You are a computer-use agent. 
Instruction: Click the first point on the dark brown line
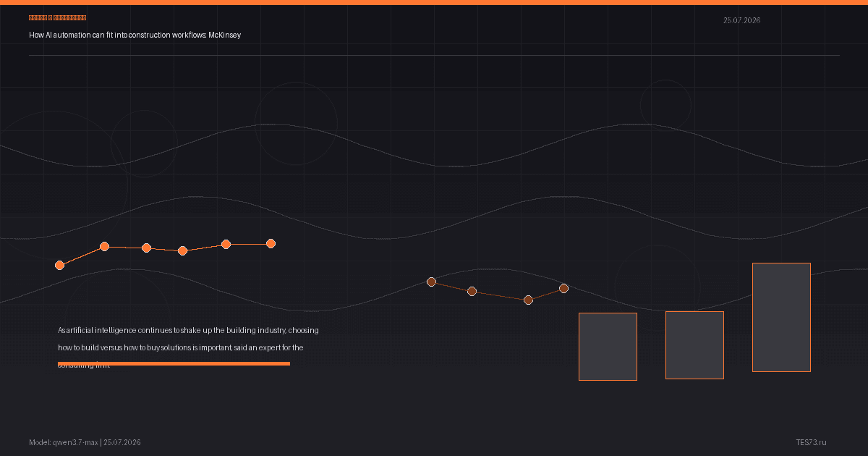pyautogui.click(x=431, y=282)
